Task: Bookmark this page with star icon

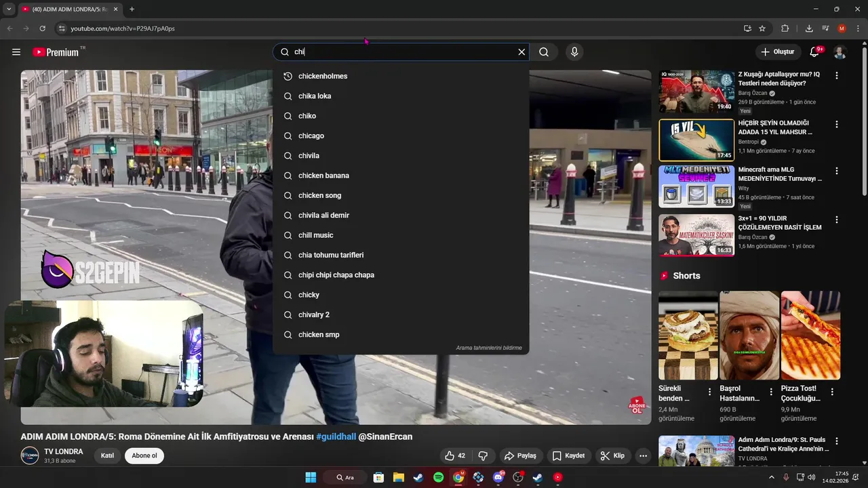Action: (x=762, y=28)
